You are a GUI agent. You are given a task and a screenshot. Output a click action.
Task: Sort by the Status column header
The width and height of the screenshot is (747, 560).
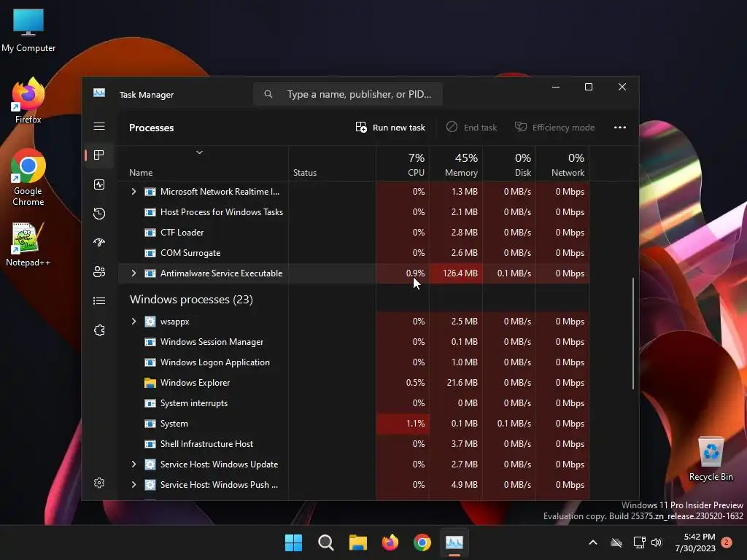click(332, 164)
